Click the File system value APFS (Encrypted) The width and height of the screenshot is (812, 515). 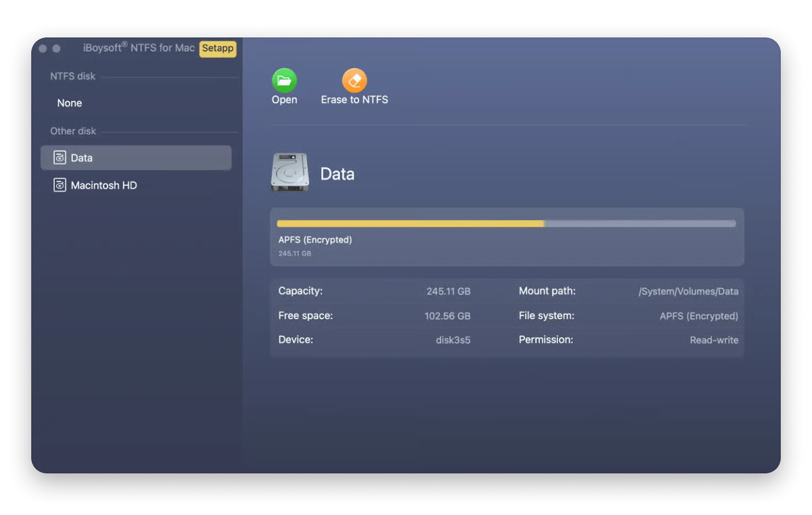(699, 316)
